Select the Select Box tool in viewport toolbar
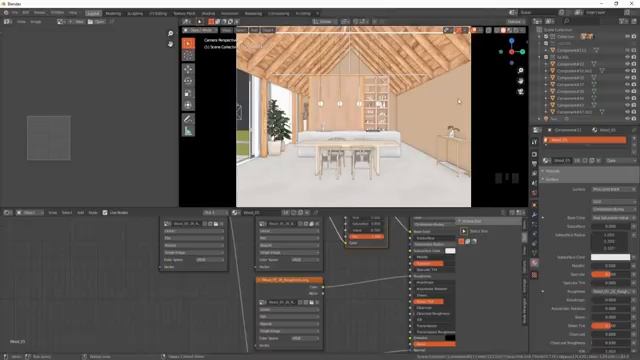This screenshot has height=360, width=640. [188, 44]
